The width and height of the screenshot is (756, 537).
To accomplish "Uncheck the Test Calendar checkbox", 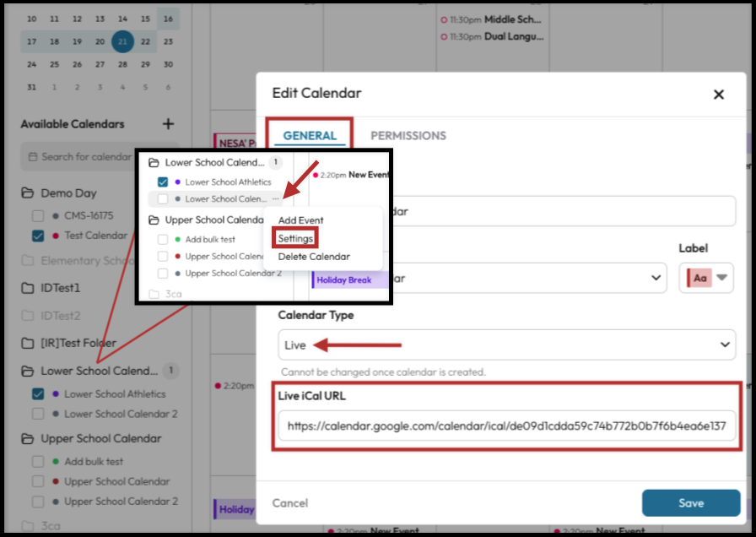I will click(x=38, y=236).
